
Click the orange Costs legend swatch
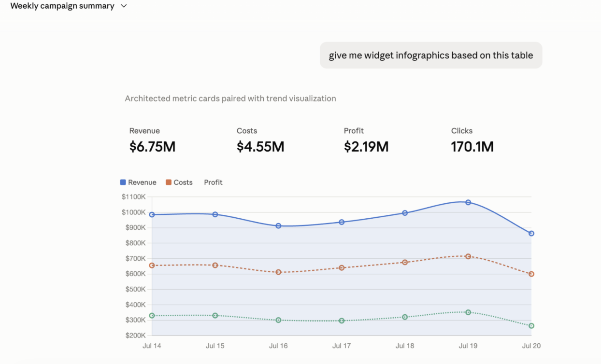[x=169, y=182]
